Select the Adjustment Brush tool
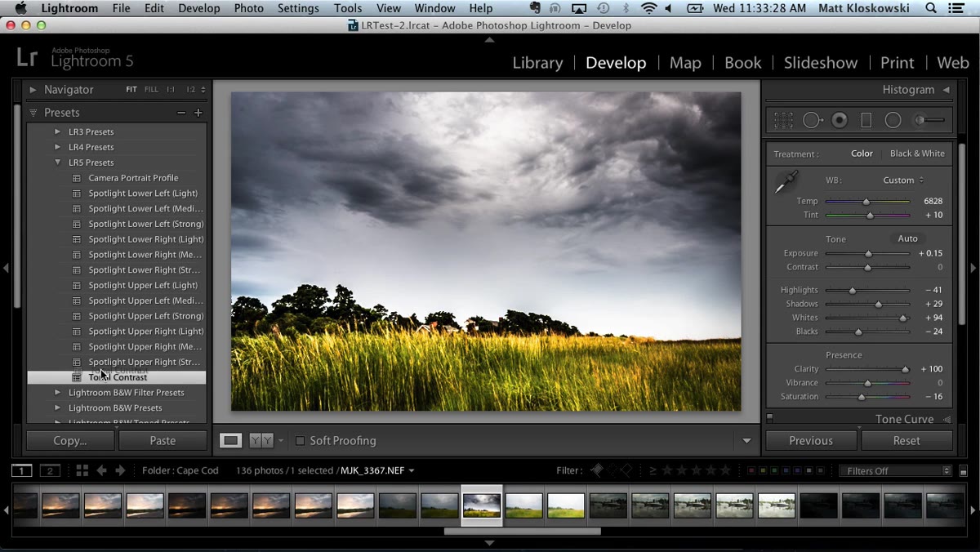 pyautogui.click(x=929, y=120)
